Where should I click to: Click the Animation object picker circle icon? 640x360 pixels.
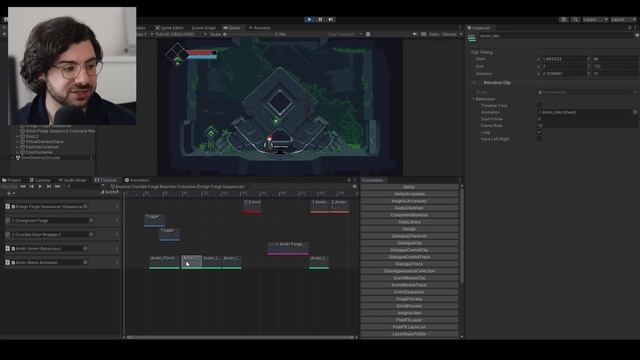[x=635, y=112]
